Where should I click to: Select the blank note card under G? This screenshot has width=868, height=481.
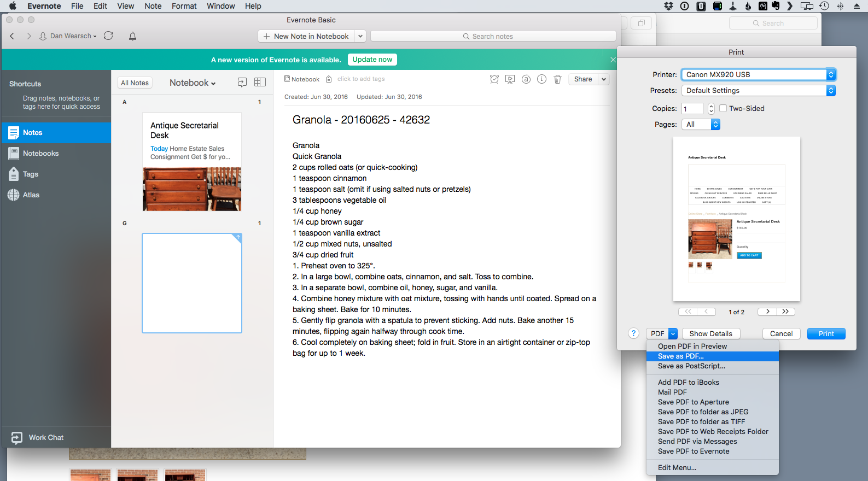[192, 283]
